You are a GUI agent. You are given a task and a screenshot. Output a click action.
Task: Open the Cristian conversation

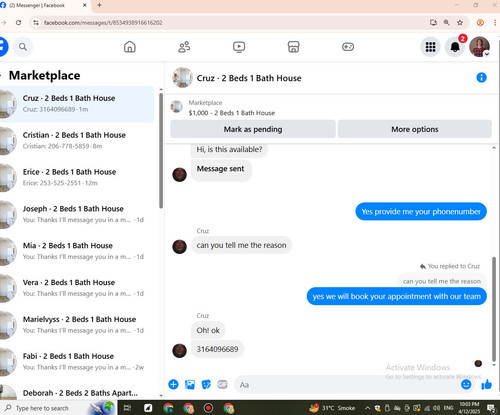(77, 140)
